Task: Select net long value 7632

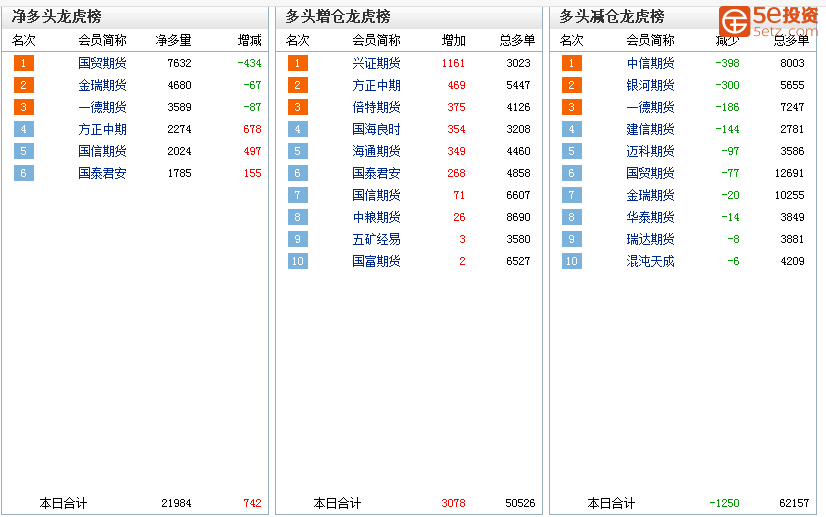Action: (x=179, y=63)
